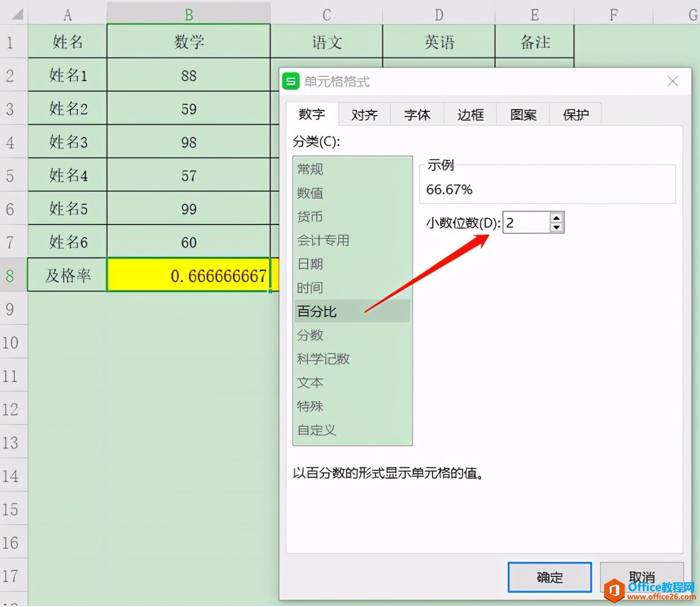Click the WPS icon in the dialog title
This screenshot has height=607, width=700.
click(x=290, y=82)
